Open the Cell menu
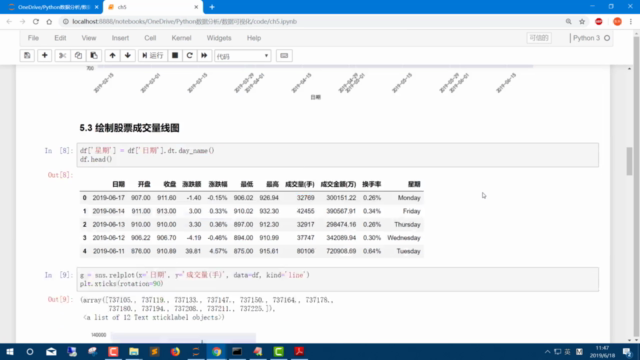This screenshot has width=640, height=360. (x=150, y=38)
